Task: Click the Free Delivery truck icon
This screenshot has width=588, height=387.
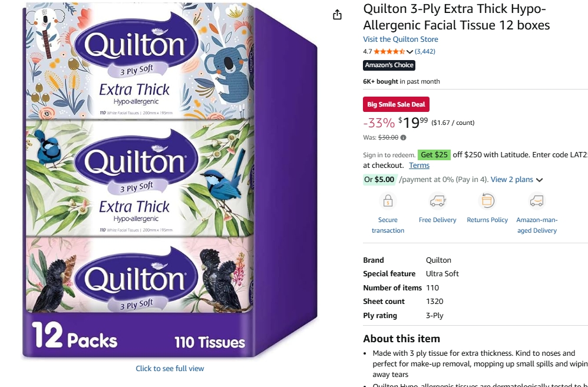Action: click(x=437, y=201)
